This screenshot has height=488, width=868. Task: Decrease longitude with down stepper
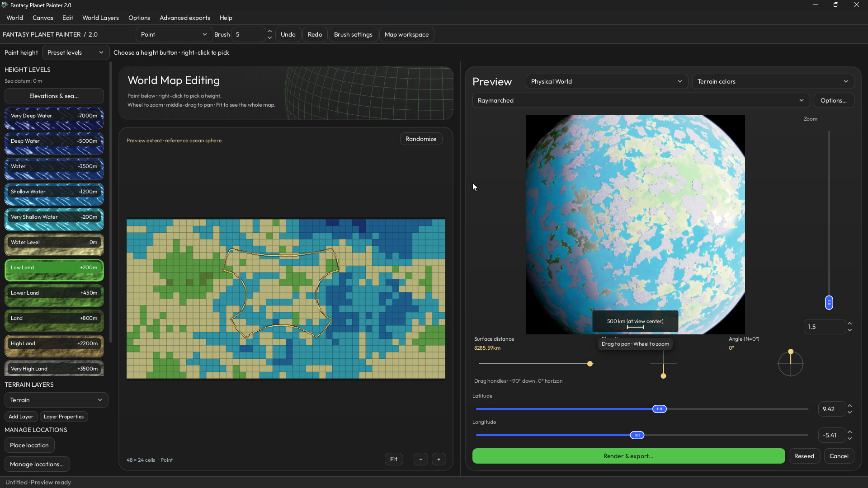pos(850,439)
